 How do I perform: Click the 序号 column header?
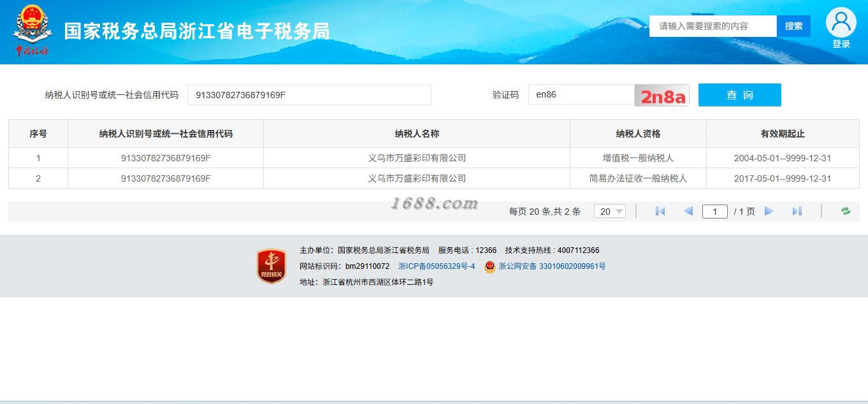tap(38, 134)
